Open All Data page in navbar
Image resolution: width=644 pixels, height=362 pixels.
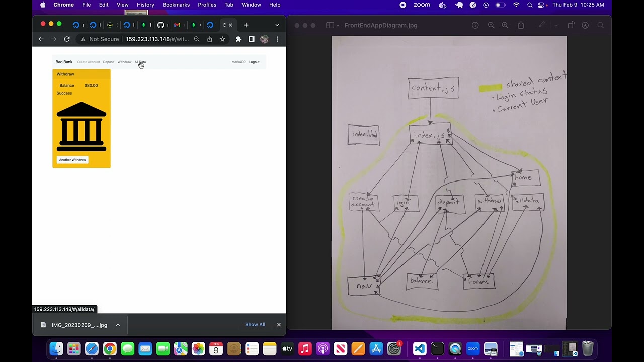point(140,62)
